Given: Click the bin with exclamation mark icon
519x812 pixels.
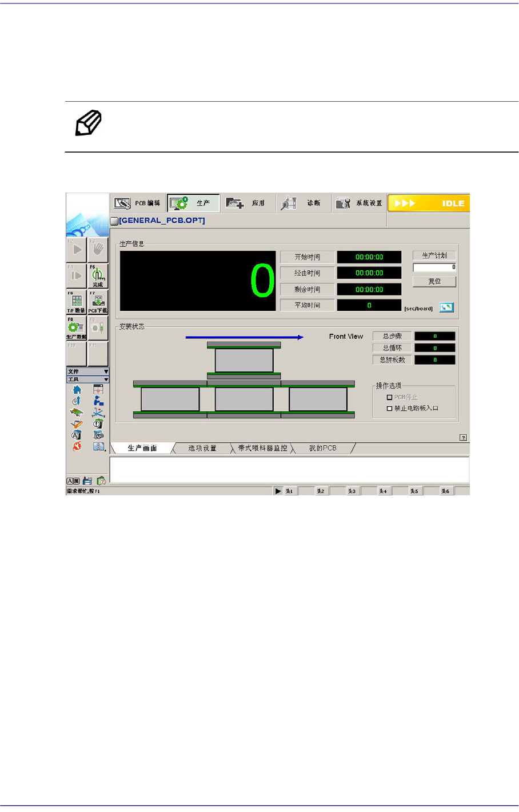Looking at the screenshot, I should pyautogui.click(x=98, y=423).
